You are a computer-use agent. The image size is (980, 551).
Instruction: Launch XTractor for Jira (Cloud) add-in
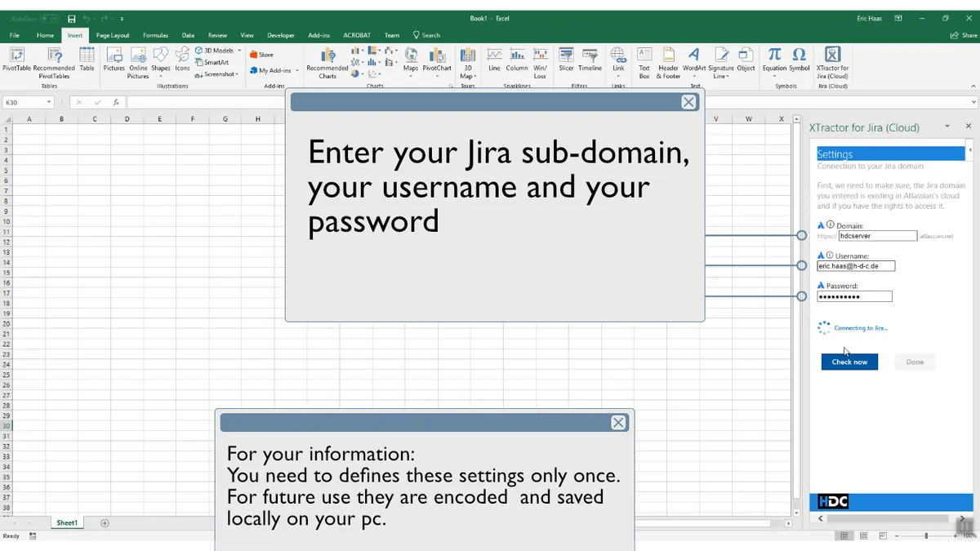tap(832, 62)
